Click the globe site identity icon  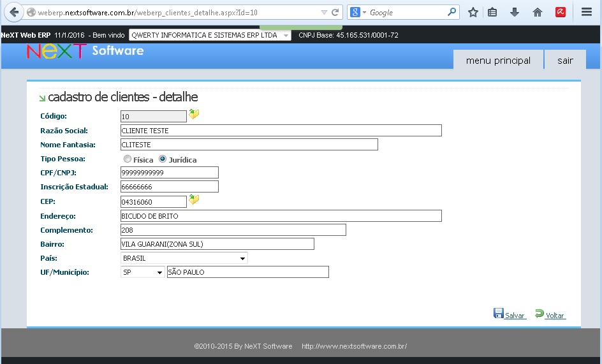coord(31,12)
